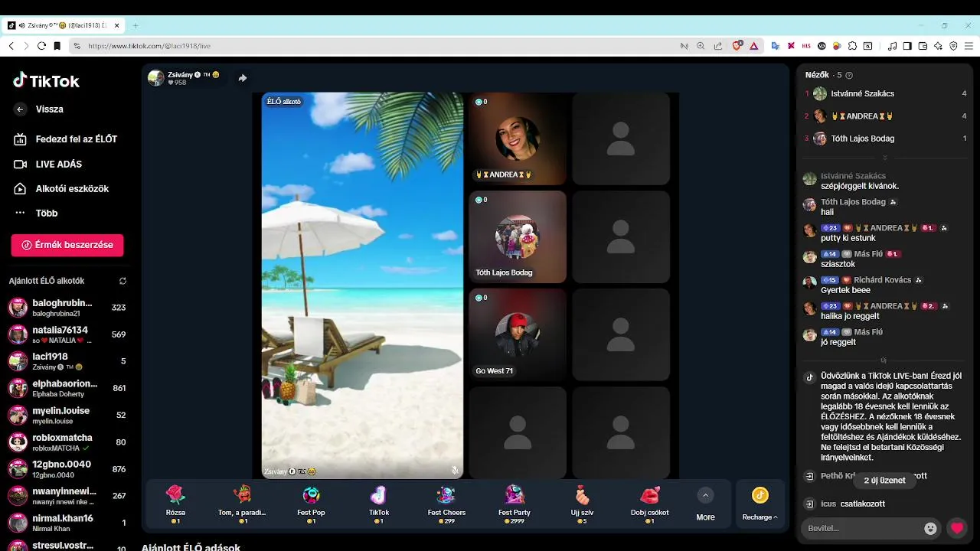Open baloghrubina21 live stream
Viewport: 980px width, 551px height.
pyautogui.click(x=67, y=308)
